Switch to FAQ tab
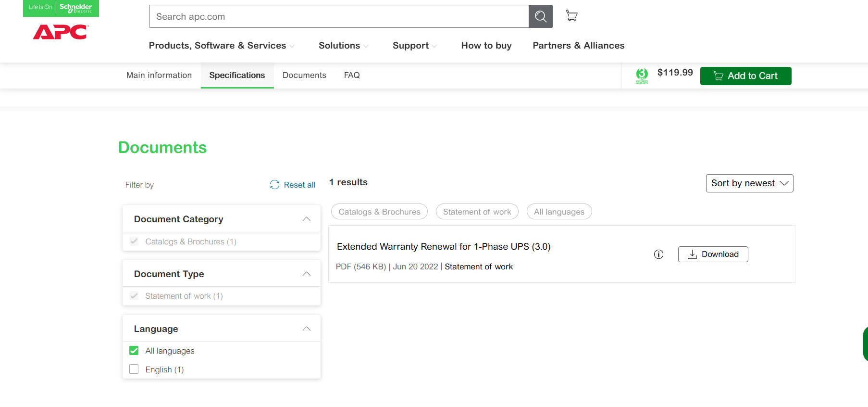 click(x=352, y=76)
